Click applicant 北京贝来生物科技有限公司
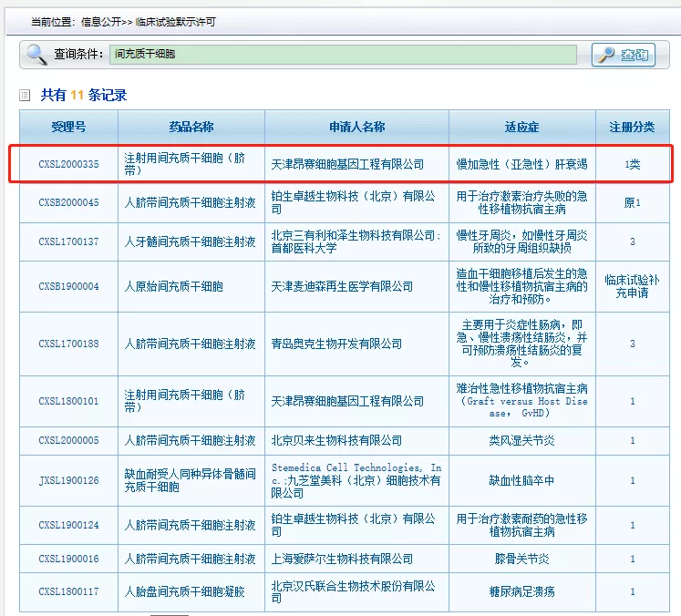Image resolution: width=681 pixels, height=616 pixels. point(336,441)
